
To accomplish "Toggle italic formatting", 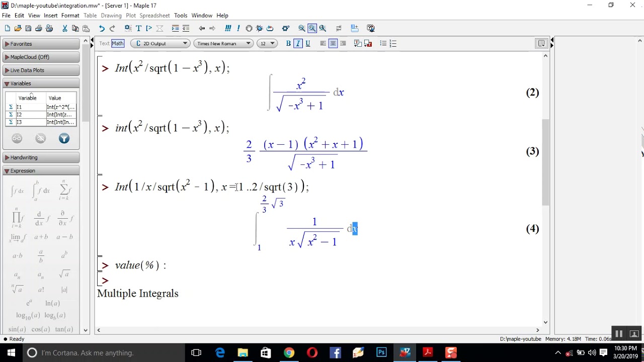I will (298, 44).
